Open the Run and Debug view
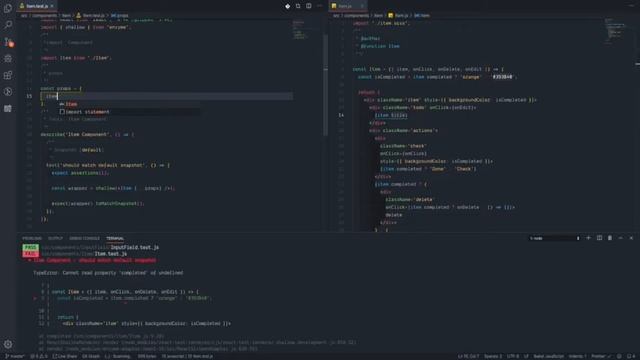Screen dimensions: 640x360 point(8,58)
